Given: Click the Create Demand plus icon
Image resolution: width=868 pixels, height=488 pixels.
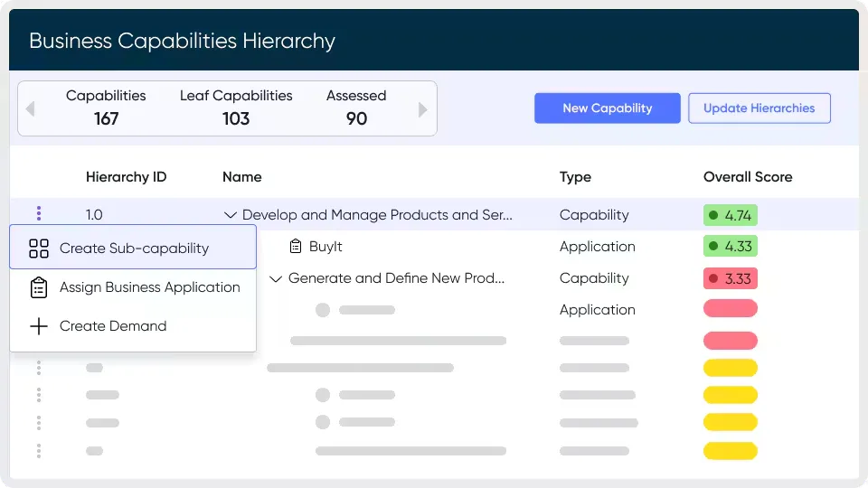Looking at the screenshot, I should pyautogui.click(x=39, y=326).
